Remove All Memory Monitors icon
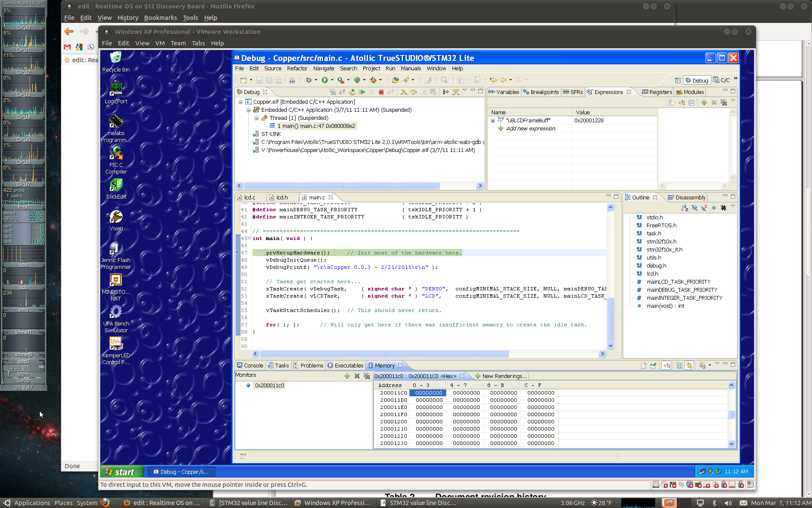Image resolution: width=812 pixels, height=508 pixels. click(367, 376)
